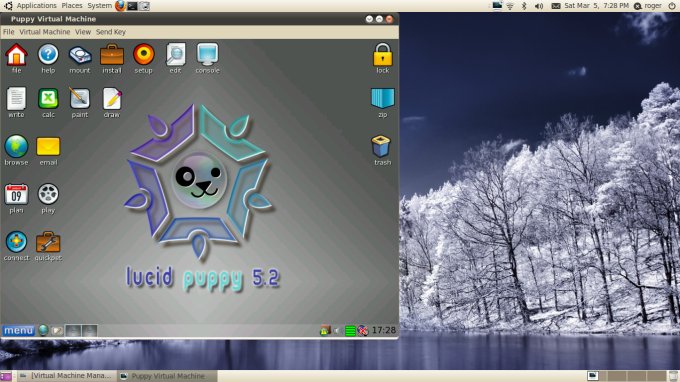The height and width of the screenshot is (382, 680).
Task: Open the Ubuntu Applications menu
Action: pyautogui.click(x=36, y=6)
